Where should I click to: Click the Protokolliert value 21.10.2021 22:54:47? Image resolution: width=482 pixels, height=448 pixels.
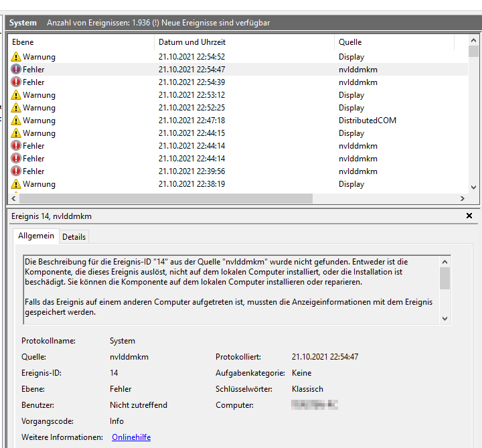click(x=325, y=357)
